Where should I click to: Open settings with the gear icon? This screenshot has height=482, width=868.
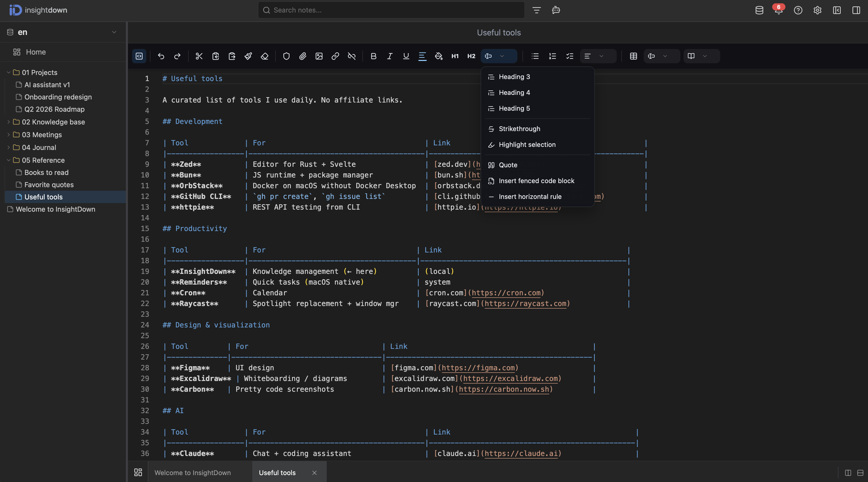tap(818, 10)
